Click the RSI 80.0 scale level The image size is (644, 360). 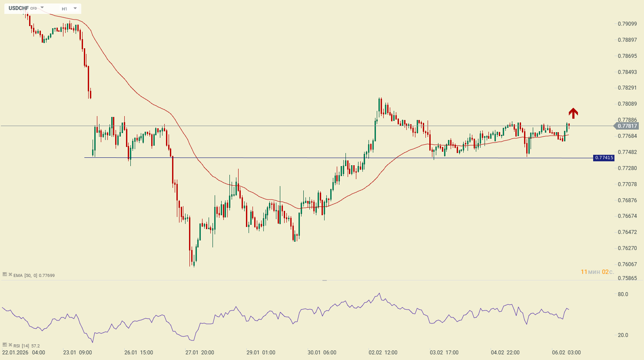623,294
